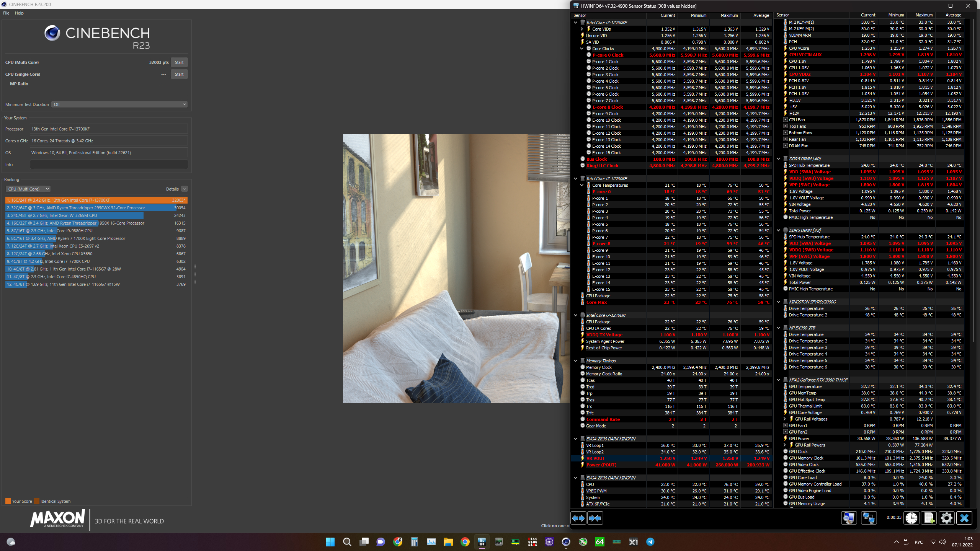This screenshot has width=980, height=551.
Task: Click the reset clock icon in HWiNFO
Action: pos(911,518)
